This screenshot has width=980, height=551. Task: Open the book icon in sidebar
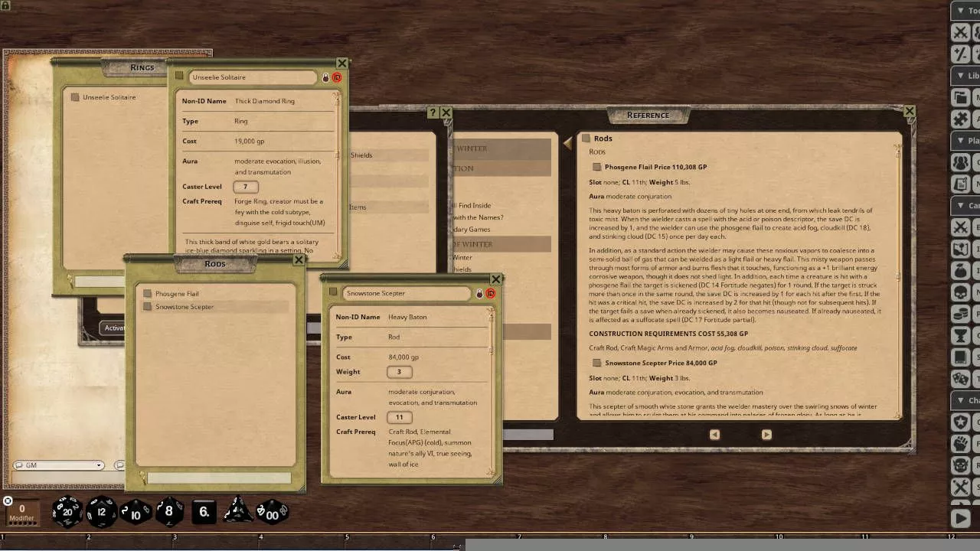pos(960,357)
